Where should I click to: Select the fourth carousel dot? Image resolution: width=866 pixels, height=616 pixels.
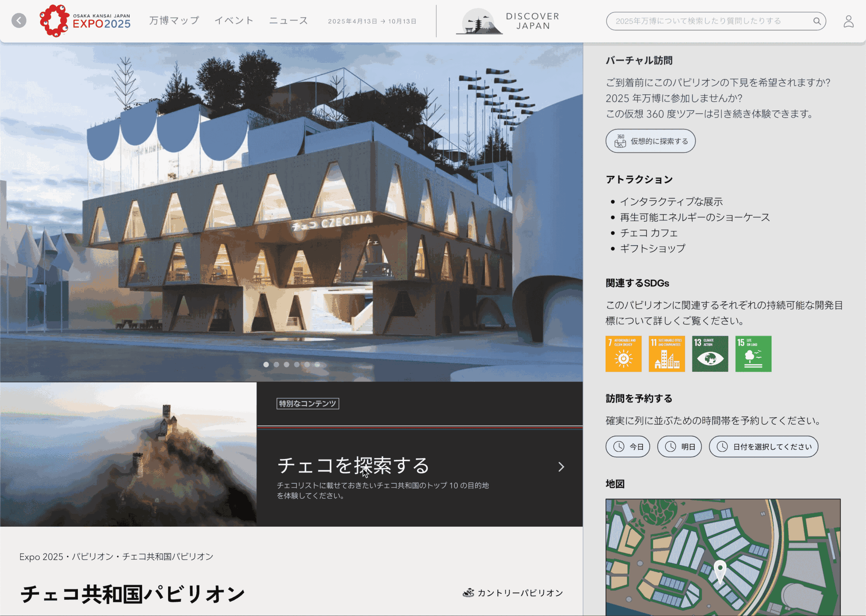pyautogui.click(x=297, y=364)
